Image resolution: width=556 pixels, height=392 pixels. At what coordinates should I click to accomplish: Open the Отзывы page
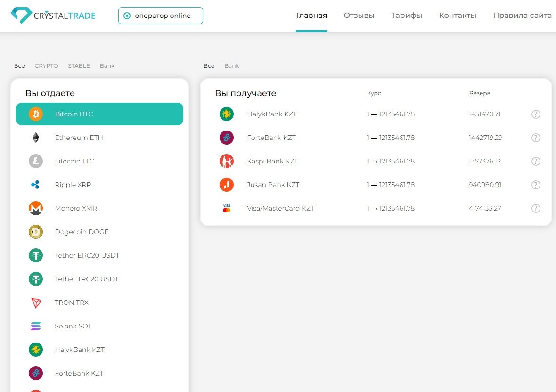click(x=359, y=16)
